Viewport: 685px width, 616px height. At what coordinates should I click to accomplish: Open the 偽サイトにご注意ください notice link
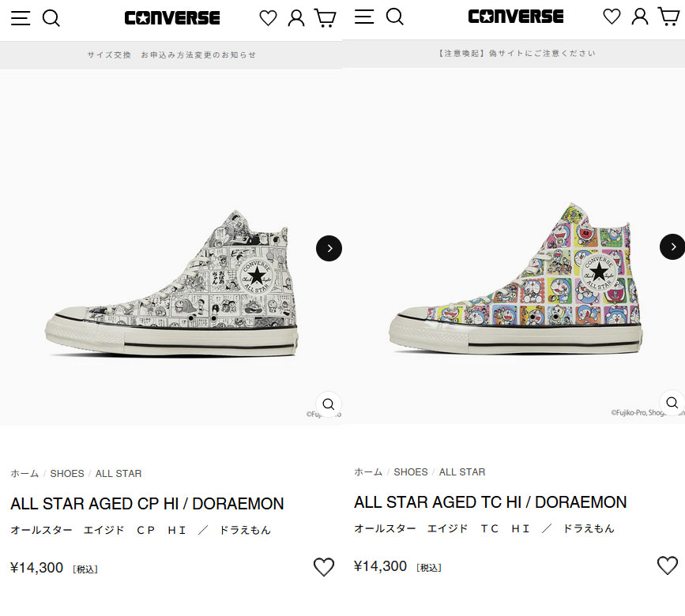point(514,53)
